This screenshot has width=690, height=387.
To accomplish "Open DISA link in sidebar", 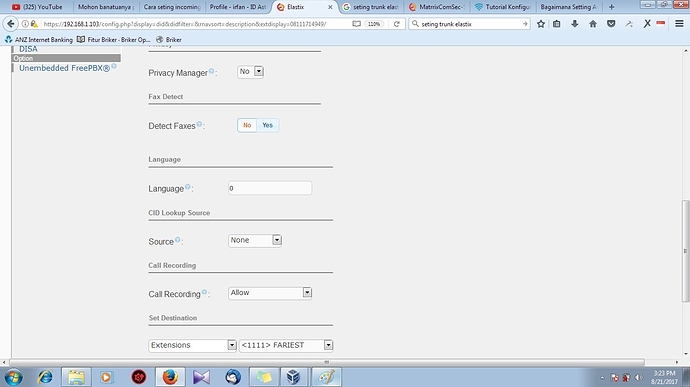I will pyautogui.click(x=28, y=49).
